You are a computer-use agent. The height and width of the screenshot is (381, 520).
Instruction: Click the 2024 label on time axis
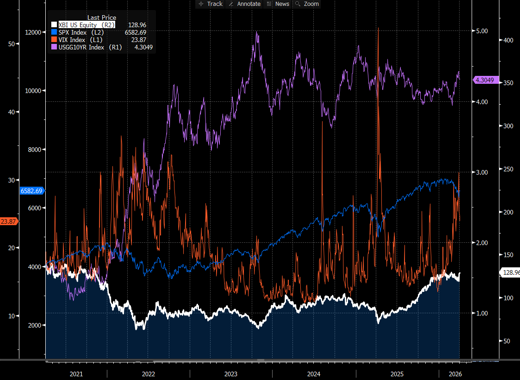point(314,374)
